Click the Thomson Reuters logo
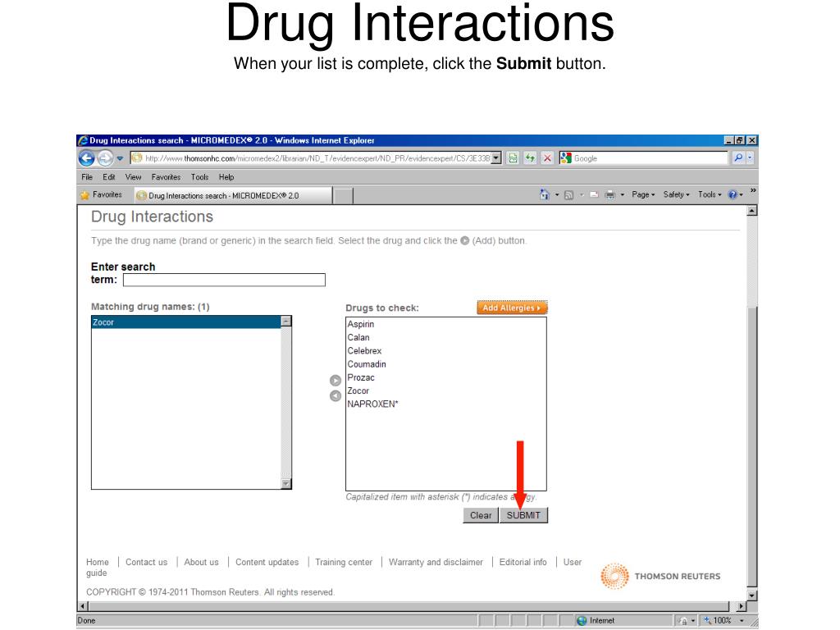 660,576
